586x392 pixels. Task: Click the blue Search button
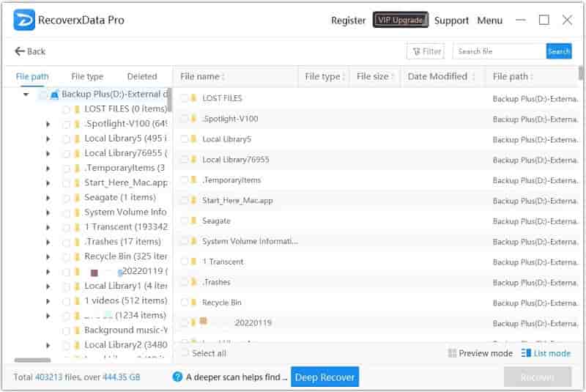point(559,51)
